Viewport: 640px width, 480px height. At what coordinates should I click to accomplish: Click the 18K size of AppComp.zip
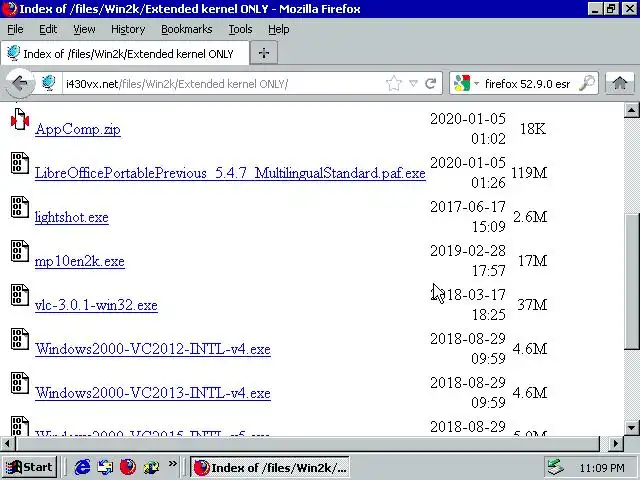pos(533,129)
